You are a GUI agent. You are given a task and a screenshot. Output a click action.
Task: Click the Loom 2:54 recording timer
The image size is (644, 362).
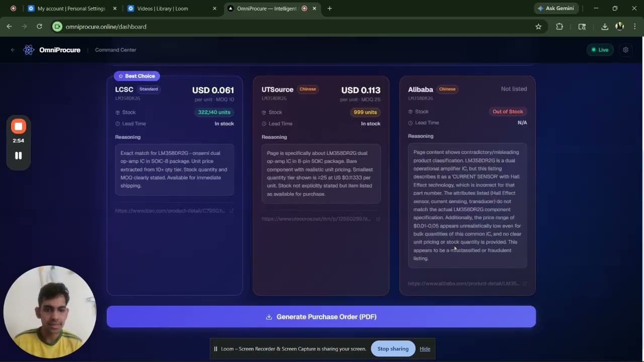pos(18,141)
